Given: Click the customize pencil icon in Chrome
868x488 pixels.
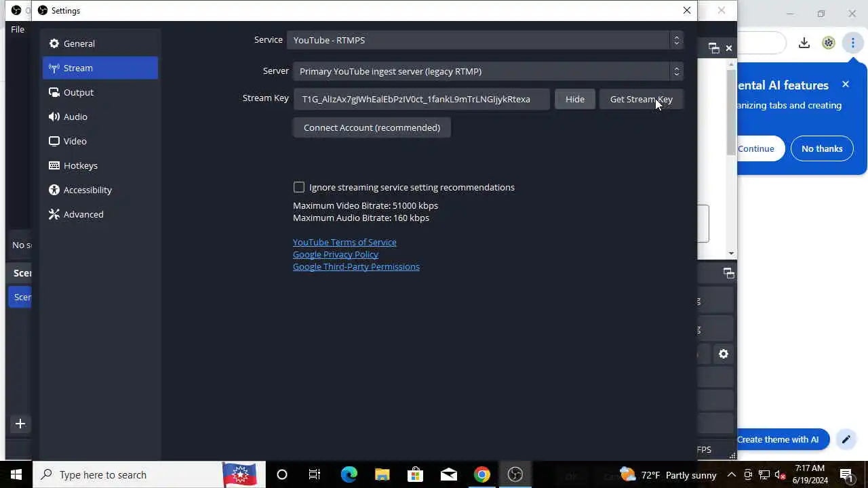Looking at the screenshot, I should pos(846,439).
